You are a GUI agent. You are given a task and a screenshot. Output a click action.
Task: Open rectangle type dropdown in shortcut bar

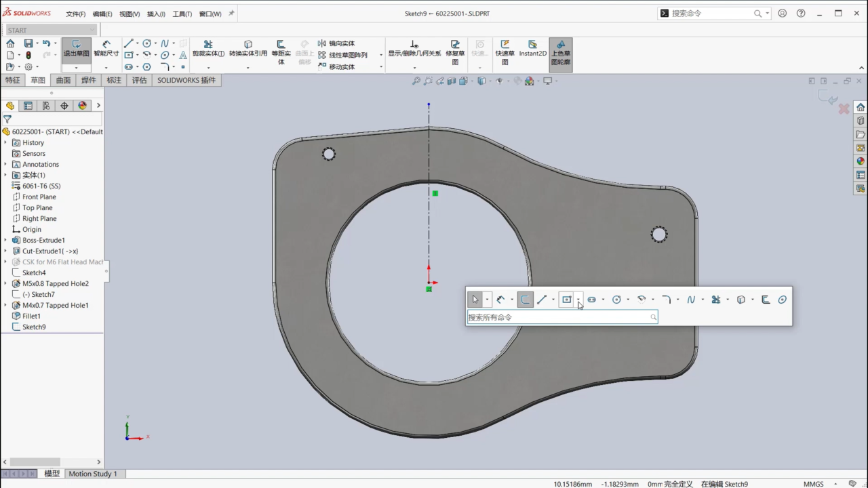(578, 300)
